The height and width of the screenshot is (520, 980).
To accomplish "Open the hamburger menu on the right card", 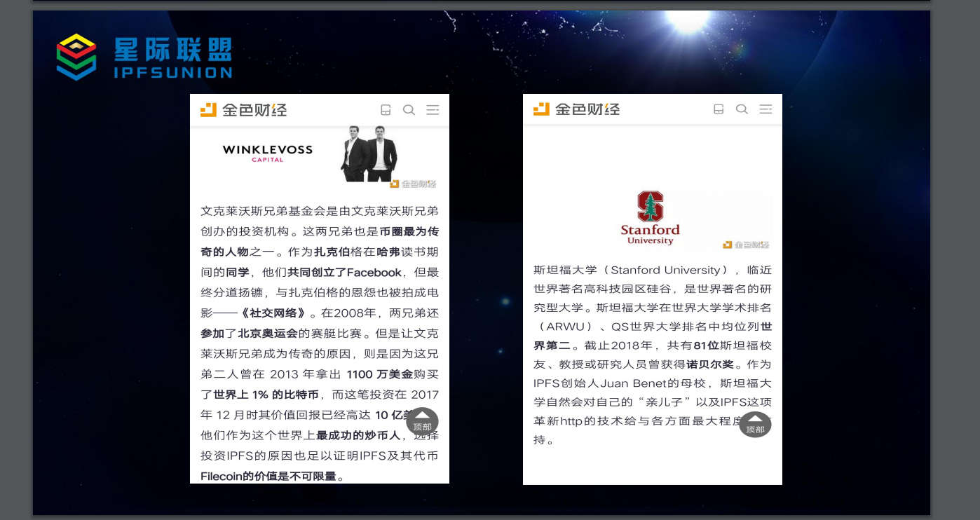I will [766, 109].
